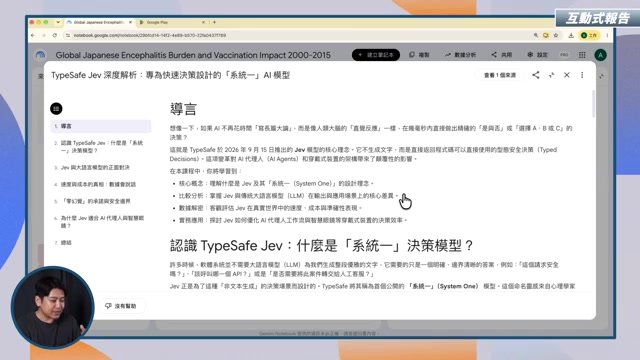Click the notebook title Global Japanese Encephalitis Burden
The height and width of the screenshot is (360, 640).
[193, 55]
